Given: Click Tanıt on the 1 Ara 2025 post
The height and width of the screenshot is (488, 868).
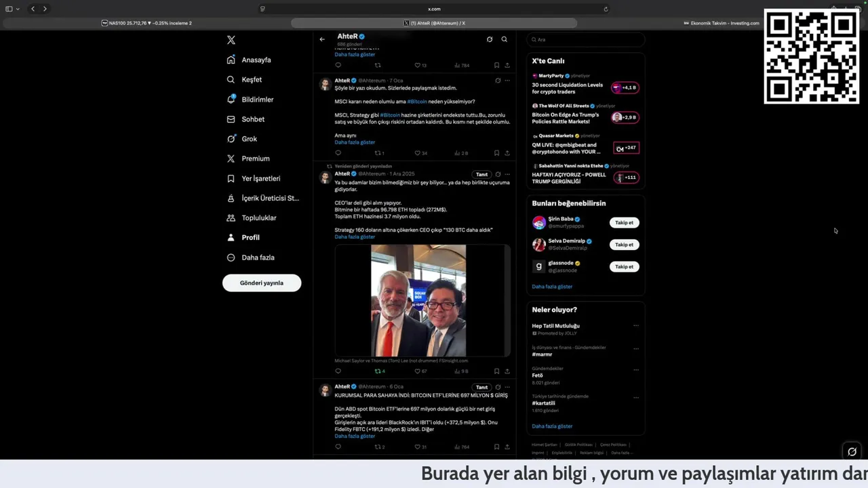Looking at the screenshot, I should (481, 174).
